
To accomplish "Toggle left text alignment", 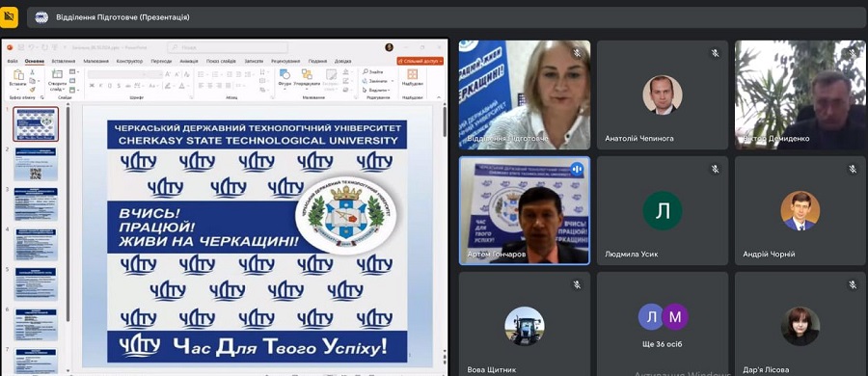I will [x=201, y=85].
